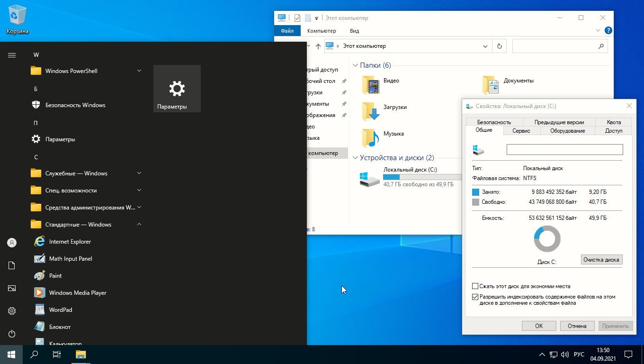The width and height of the screenshot is (644, 364).
Task: Open Paint from the Start menu
Action: (55, 276)
